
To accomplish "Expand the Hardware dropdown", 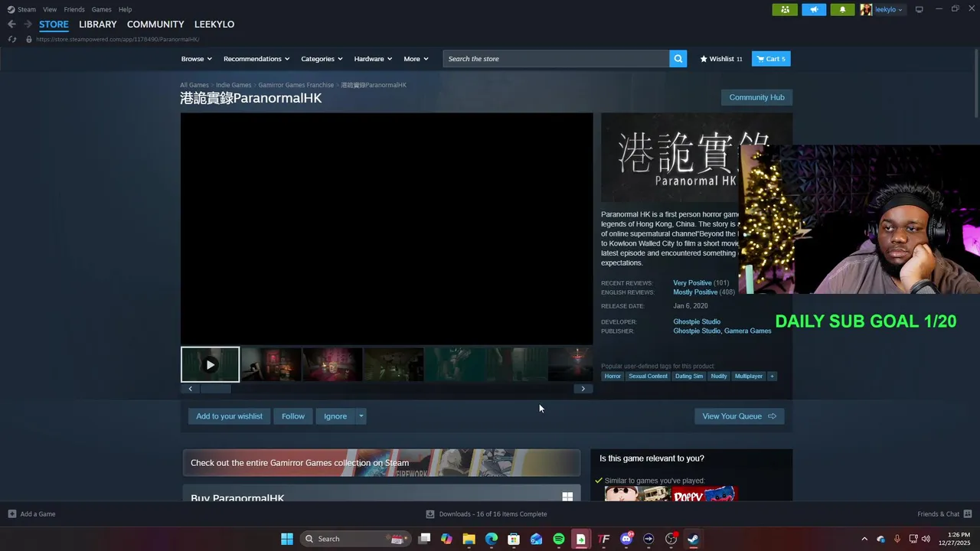I will [x=373, y=59].
